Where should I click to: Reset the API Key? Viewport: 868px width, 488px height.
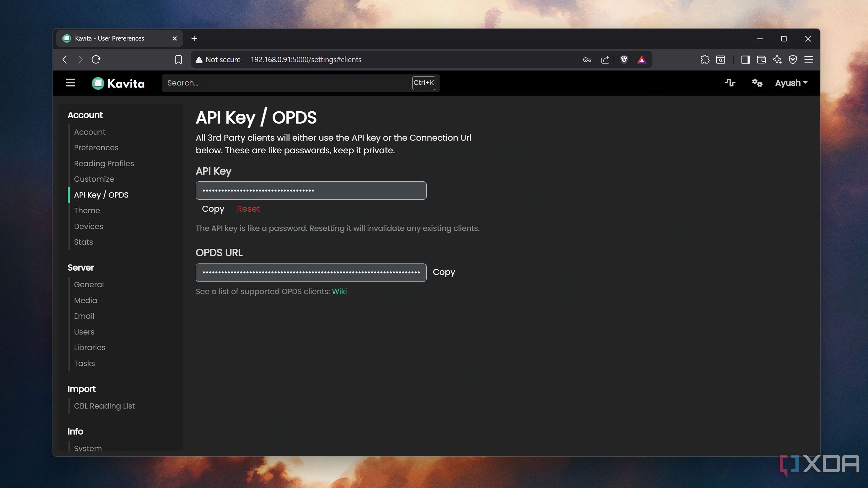tap(248, 209)
